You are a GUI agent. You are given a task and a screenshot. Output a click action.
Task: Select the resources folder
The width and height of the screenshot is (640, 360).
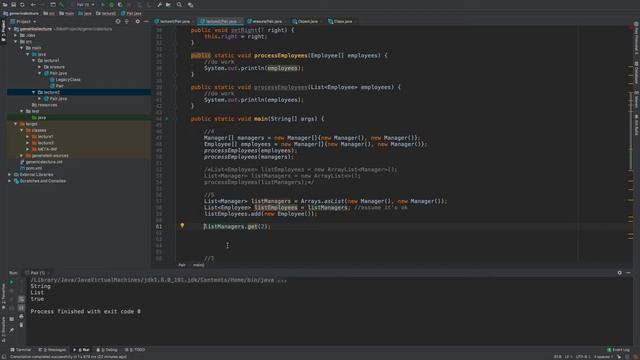click(x=44, y=105)
